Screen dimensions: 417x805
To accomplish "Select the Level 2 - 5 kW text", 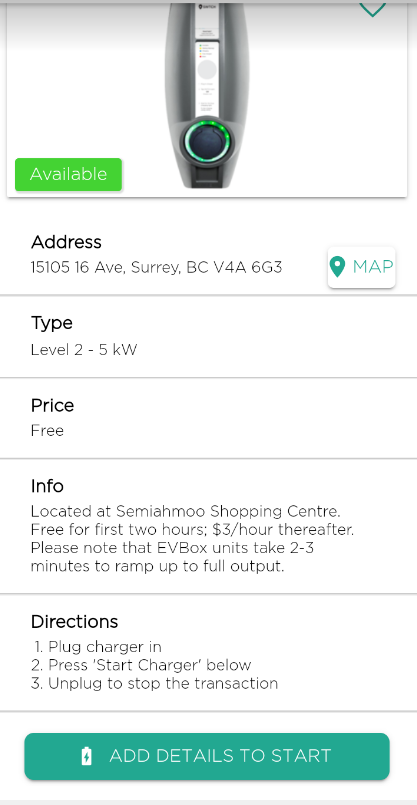I will pyautogui.click(x=84, y=350).
